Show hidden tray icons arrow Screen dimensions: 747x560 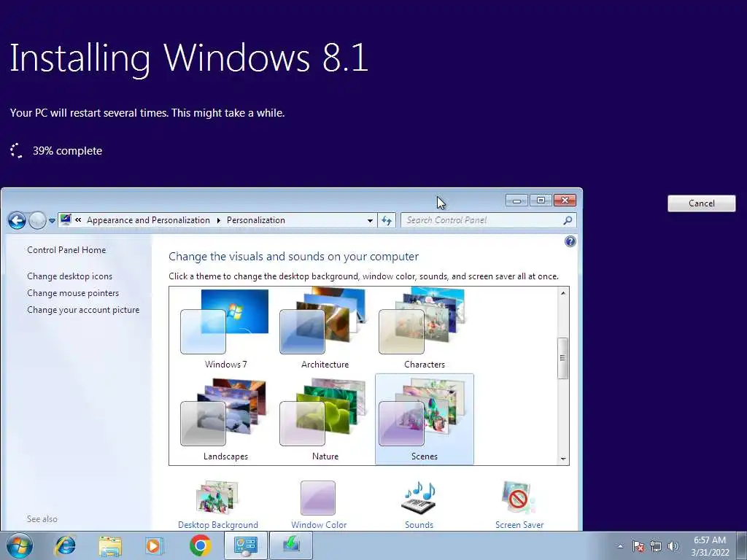click(620, 546)
